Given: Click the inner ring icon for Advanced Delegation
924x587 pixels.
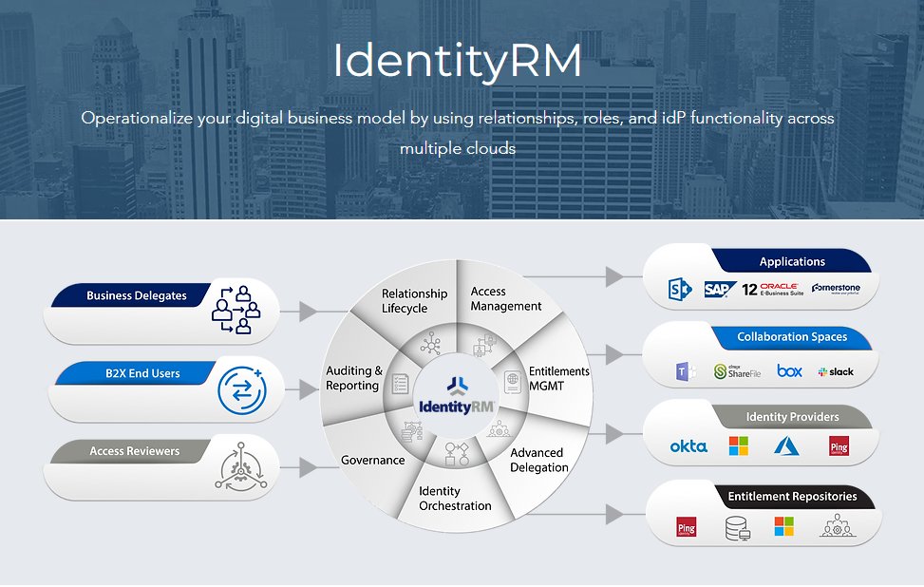Looking at the screenshot, I should pyautogui.click(x=500, y=427).
